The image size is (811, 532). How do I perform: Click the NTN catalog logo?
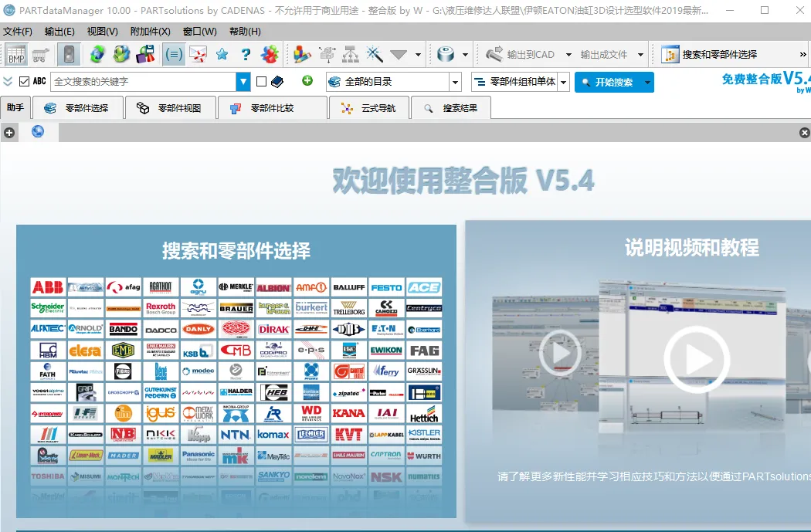pos(236,434)
